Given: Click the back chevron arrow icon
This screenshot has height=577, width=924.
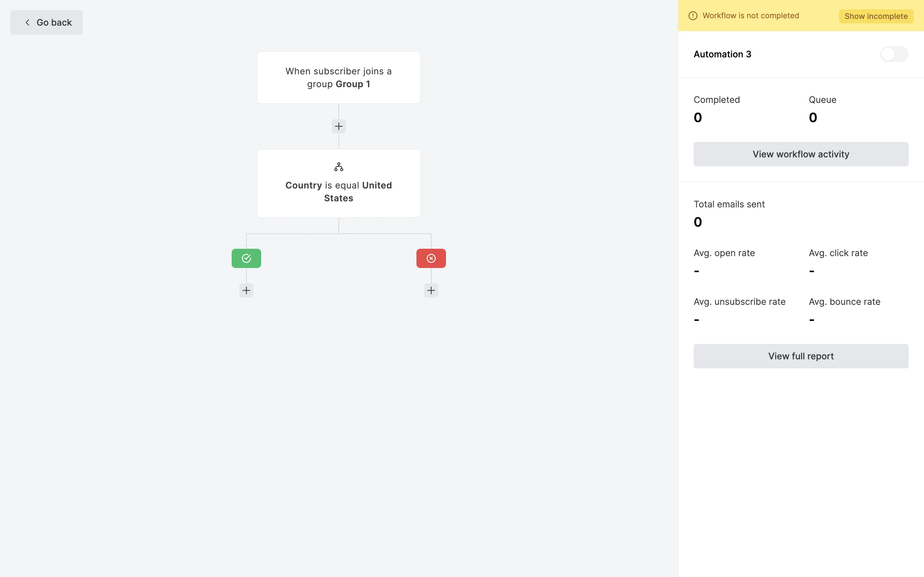Looking at the screenshot, I should 28,22.
